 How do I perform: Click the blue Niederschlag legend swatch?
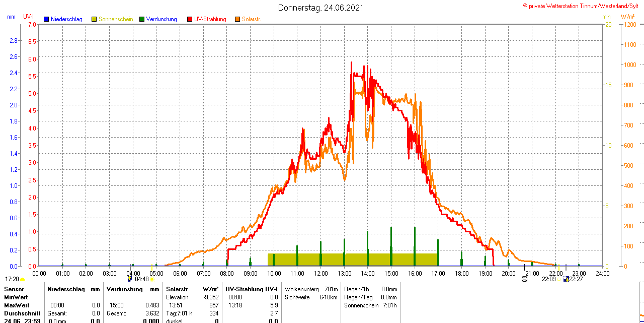tap(46, 19)
